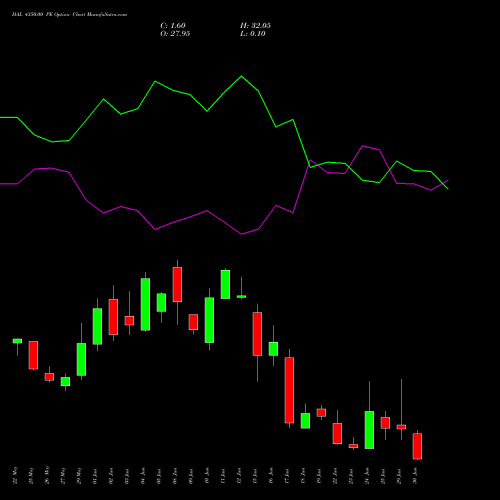The height and width of the screenshot is (500, 500).
Task: Click the last red candle on 30 Jun
Action: coord(417,446)
